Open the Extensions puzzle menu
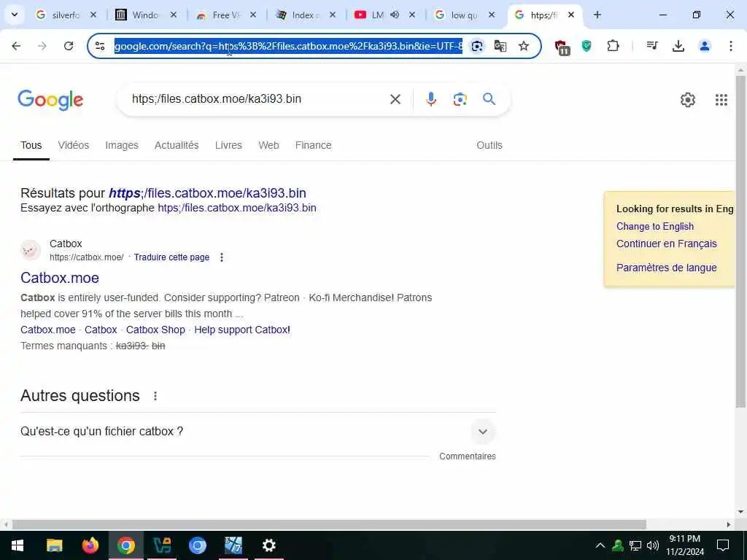Screen dimensions: 747x560 pyautogui.click(x=613, y=46)
